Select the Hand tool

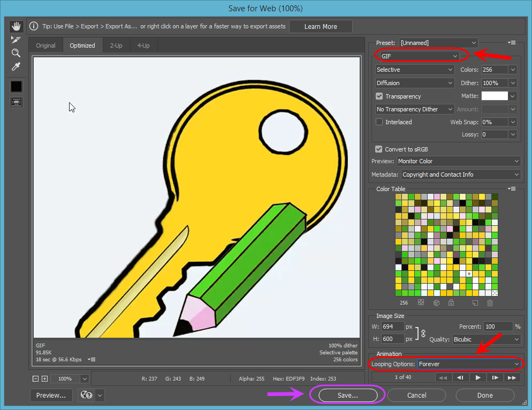pos(16,26)
